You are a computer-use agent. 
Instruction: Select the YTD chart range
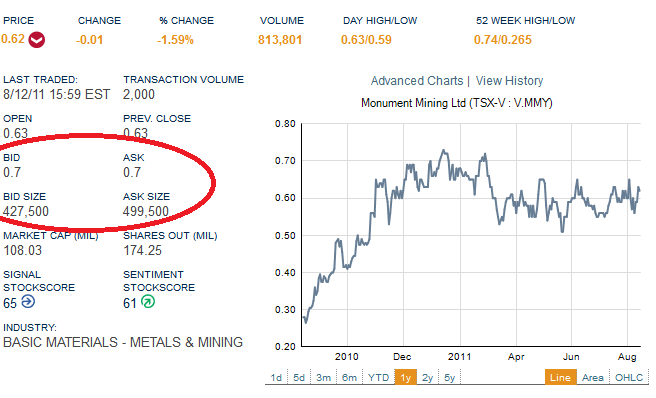point(378,377)
